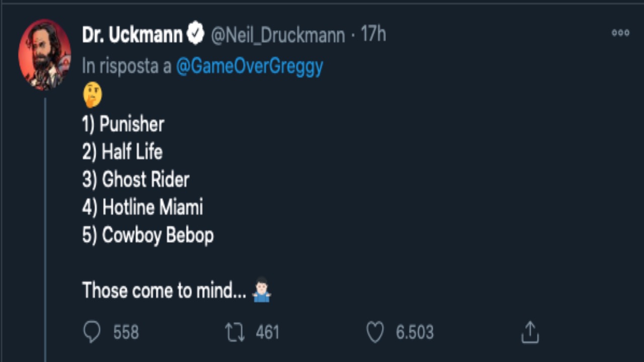Open the three-dot more options menu
This screenshot has width=644, height=362.
[620, 33]
